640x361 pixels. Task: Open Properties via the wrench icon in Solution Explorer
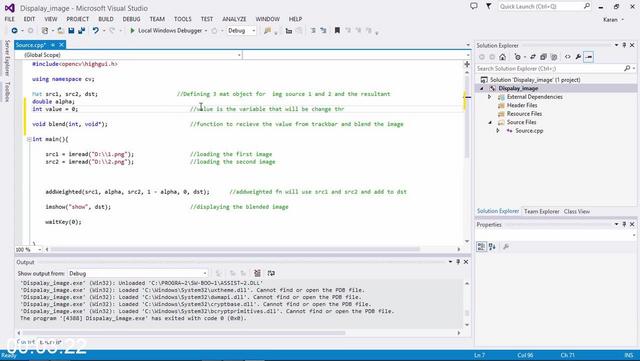click(578, 57)
